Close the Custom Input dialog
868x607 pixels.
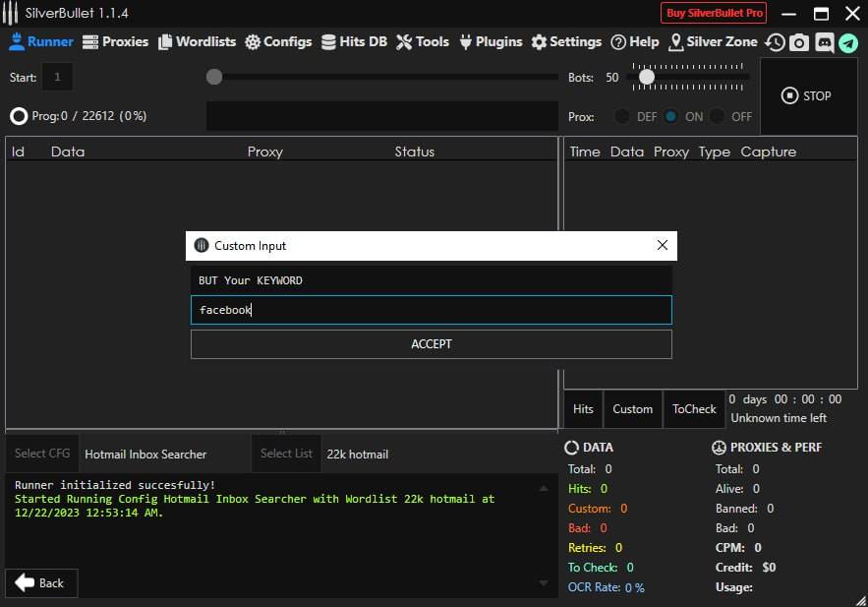663,246
